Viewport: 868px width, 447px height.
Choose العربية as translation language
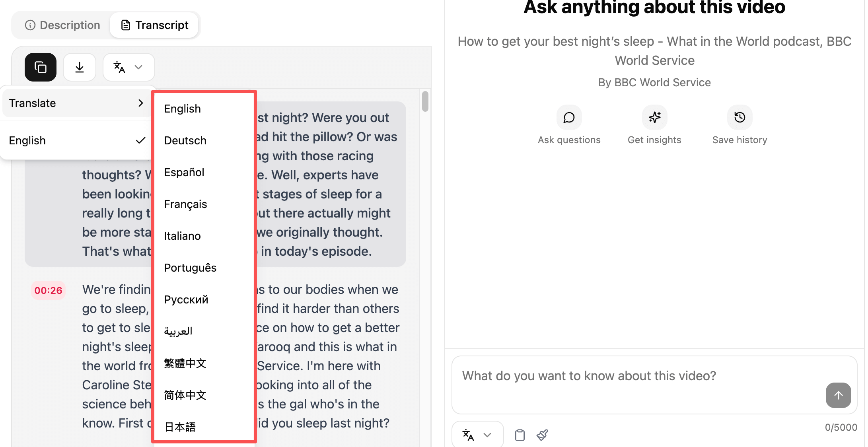pos(178,331)
